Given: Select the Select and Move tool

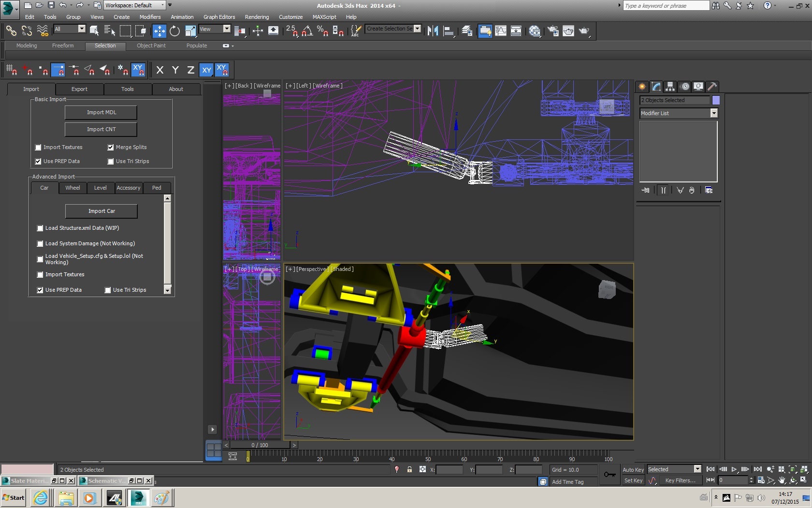Looking at the screenshot, I should coord(159,31).
